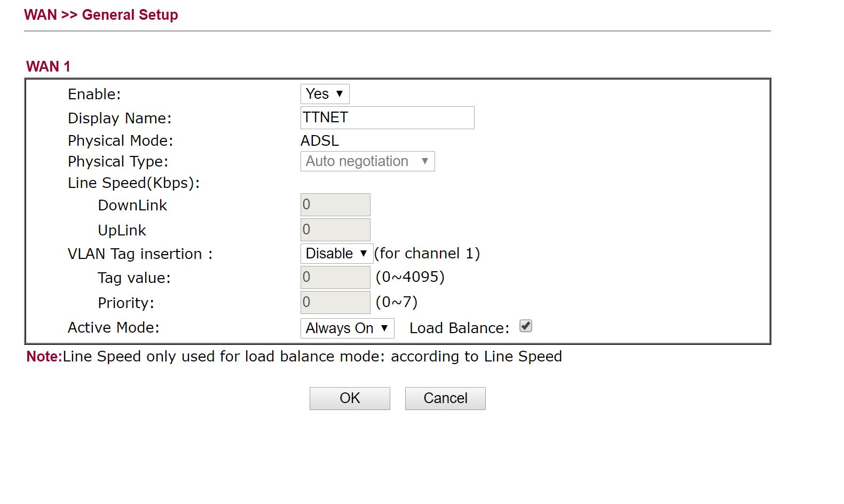Screen dimensions: 844x504
Task: Click the red Note label below the form
Action: [44, 357]
